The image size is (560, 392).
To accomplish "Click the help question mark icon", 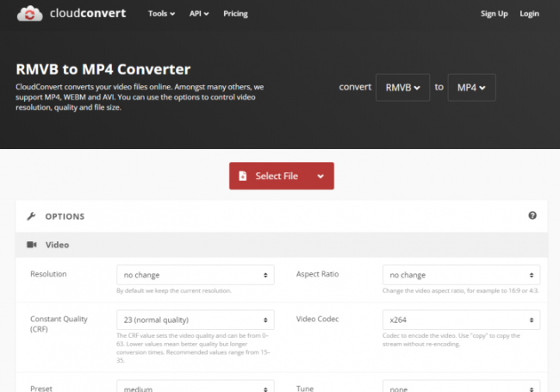I will point(532,215).
